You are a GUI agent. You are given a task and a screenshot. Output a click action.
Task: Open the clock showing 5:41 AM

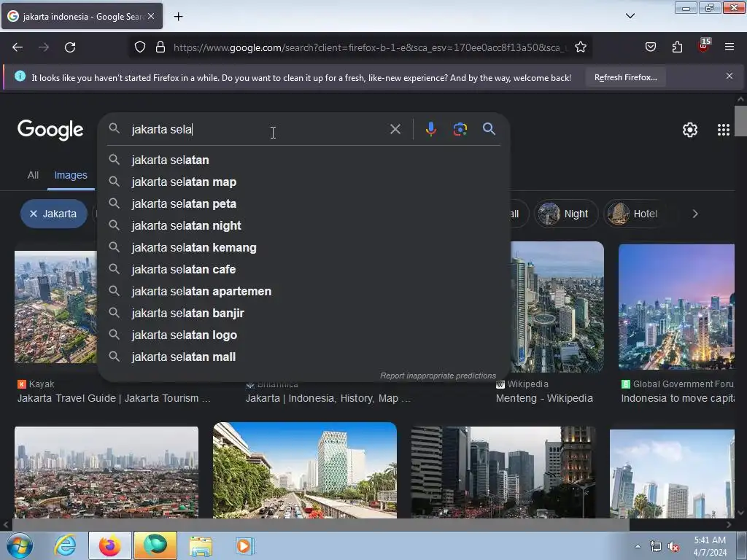pyautogui.click(x=710, y=546)
